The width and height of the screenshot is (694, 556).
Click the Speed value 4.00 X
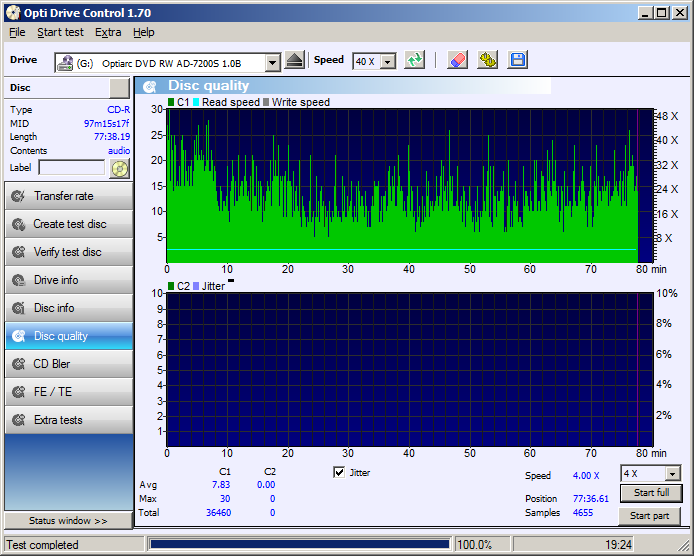point(586,476)
